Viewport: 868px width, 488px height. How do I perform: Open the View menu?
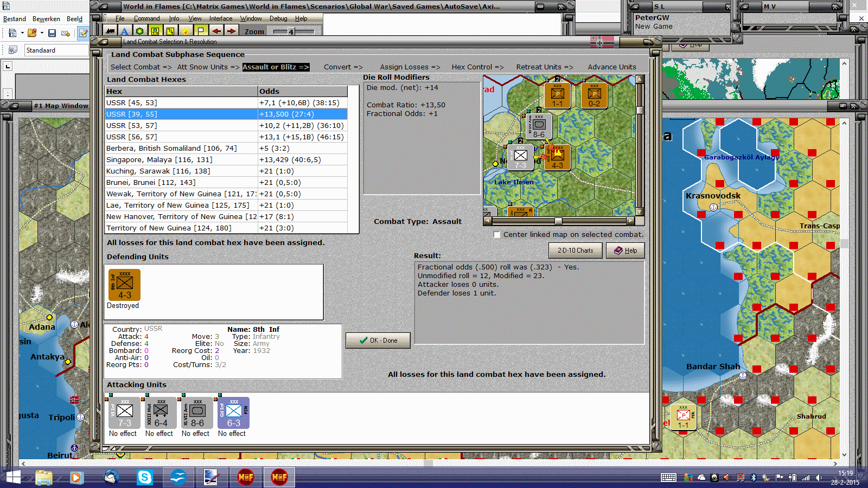click(x=195, y=18)
